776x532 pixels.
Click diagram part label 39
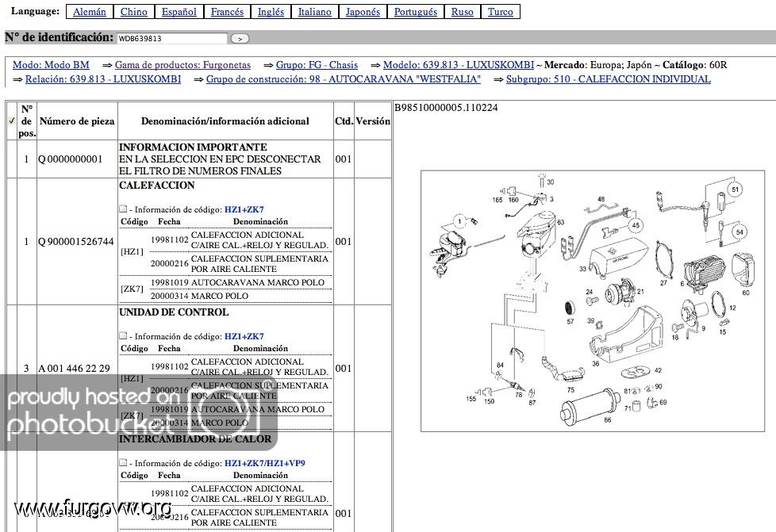click(590, 321)
